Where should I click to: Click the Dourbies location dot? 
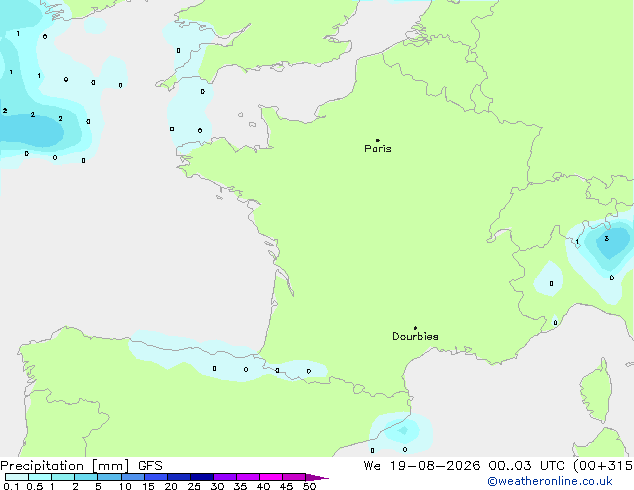(x=415, y=328)
